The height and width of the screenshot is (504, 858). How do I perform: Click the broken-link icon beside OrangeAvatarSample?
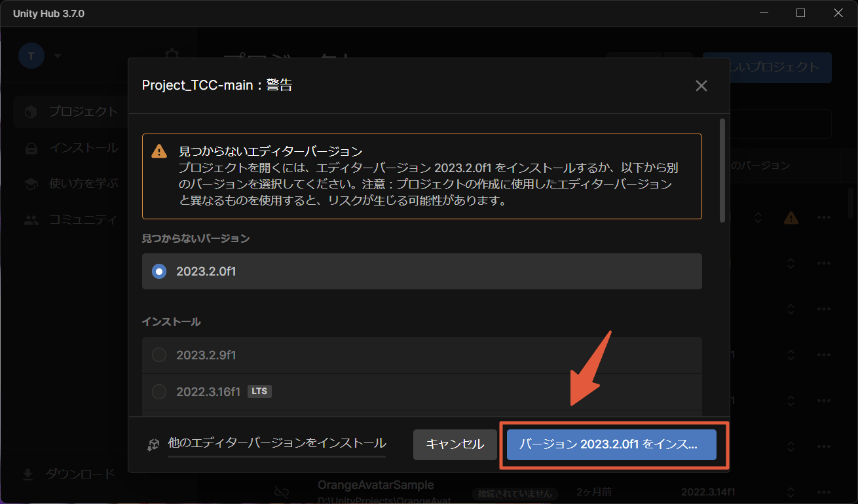[x=282, y=492]
